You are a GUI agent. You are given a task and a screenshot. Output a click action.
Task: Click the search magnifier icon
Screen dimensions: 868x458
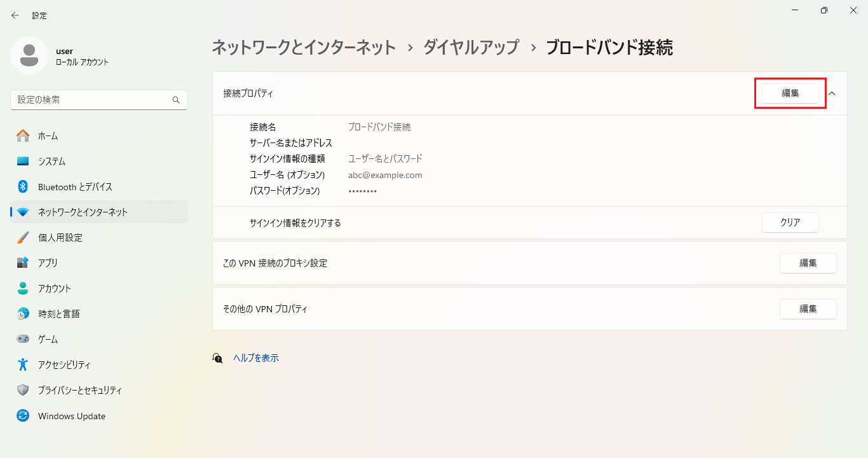coord(176,100)
